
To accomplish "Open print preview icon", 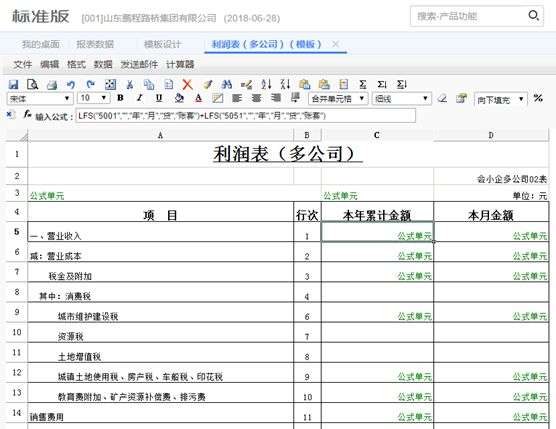I will coord(33,84).
